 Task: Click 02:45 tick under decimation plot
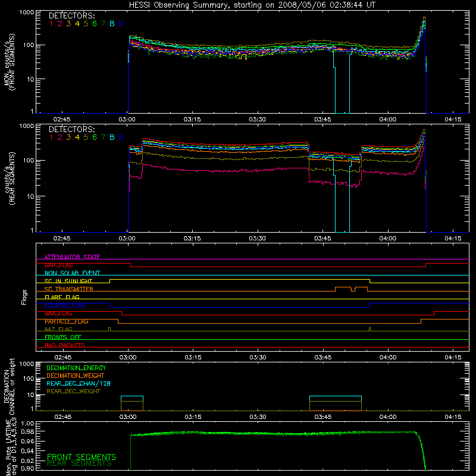coord(63,417)
